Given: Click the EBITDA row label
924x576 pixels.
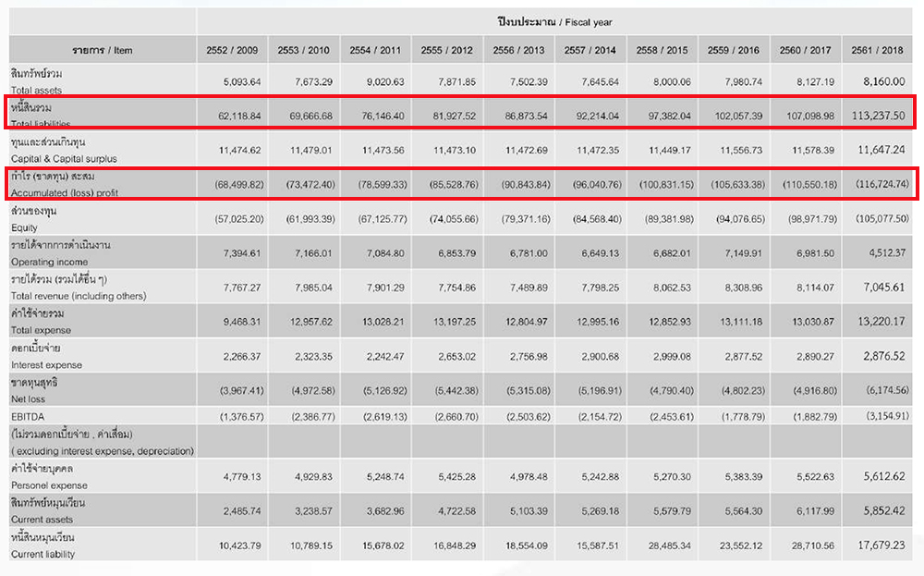Looking at the screenshot, I should coord(28,416).
